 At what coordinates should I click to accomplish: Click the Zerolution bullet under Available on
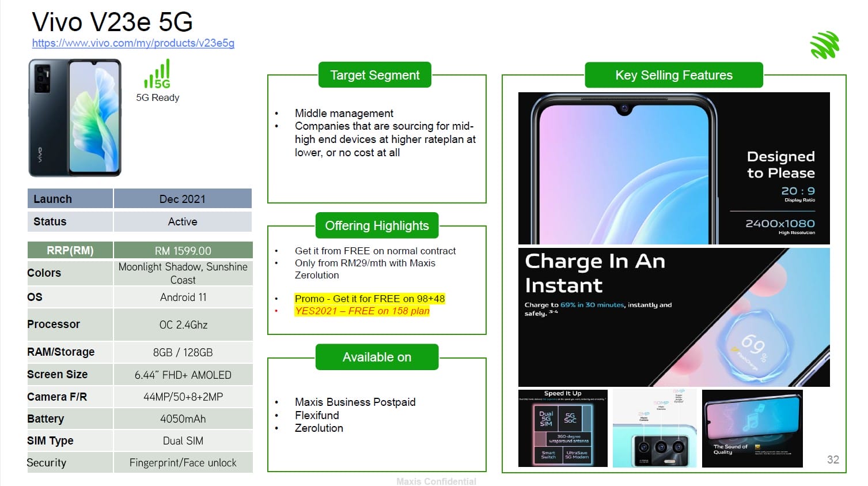tap(319, 428)
